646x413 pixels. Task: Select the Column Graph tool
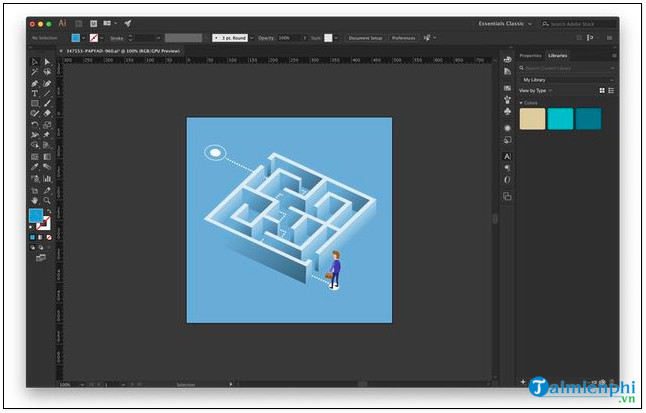click(x=47, y=178)
